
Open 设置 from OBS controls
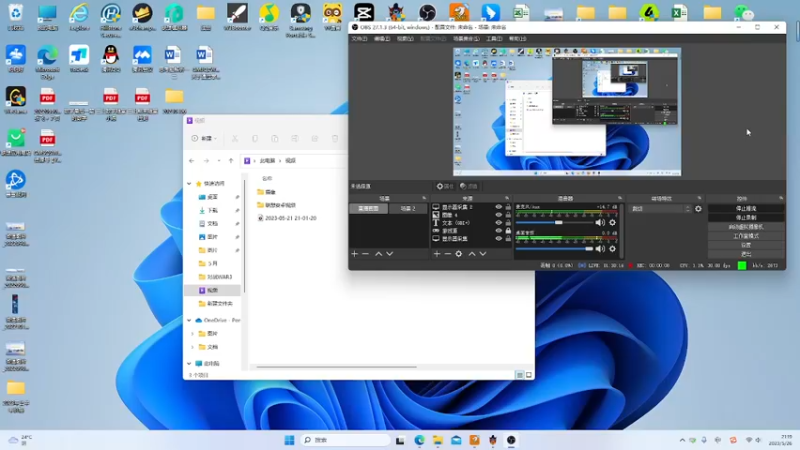pos(746,245)
